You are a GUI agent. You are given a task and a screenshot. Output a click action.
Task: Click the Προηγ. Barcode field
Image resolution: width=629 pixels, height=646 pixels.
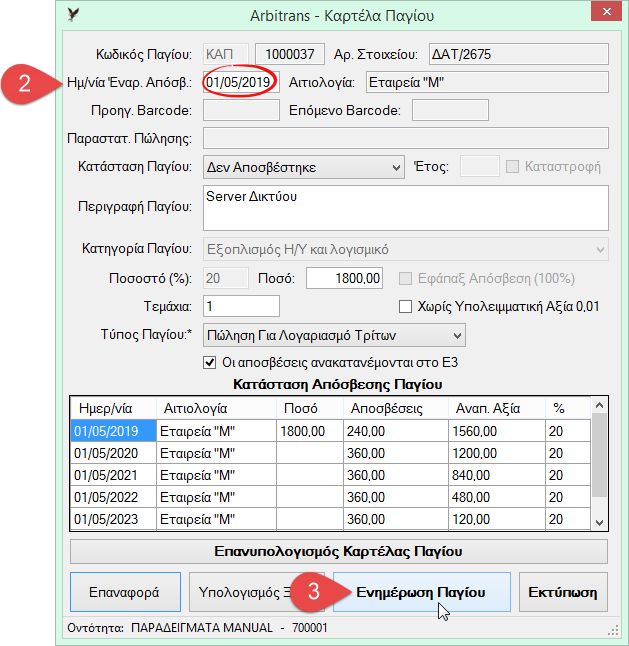click(241, 110)
